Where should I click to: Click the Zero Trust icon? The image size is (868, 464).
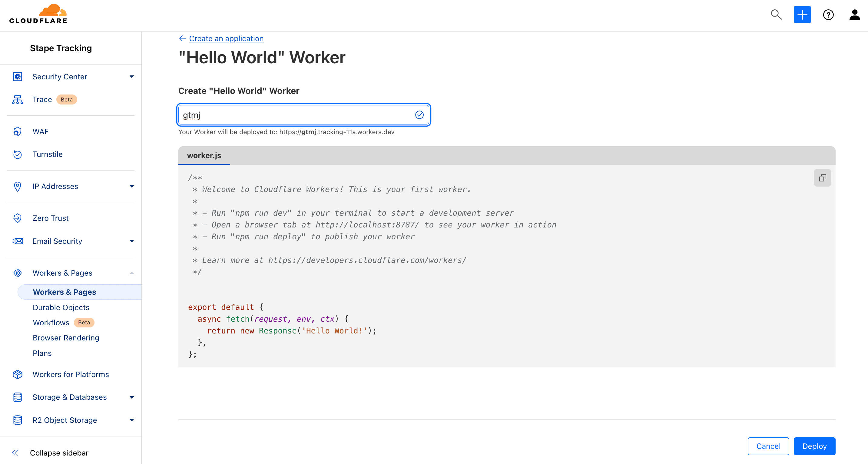point(18,218)
